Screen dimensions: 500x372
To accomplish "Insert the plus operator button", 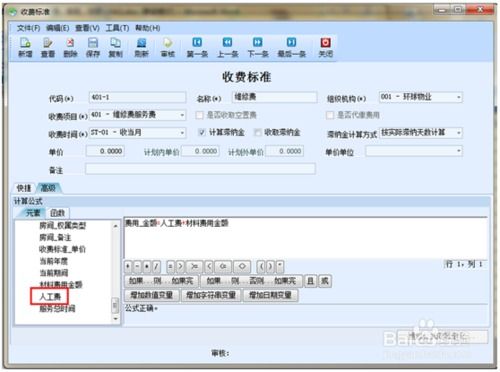I will [128, 266].
